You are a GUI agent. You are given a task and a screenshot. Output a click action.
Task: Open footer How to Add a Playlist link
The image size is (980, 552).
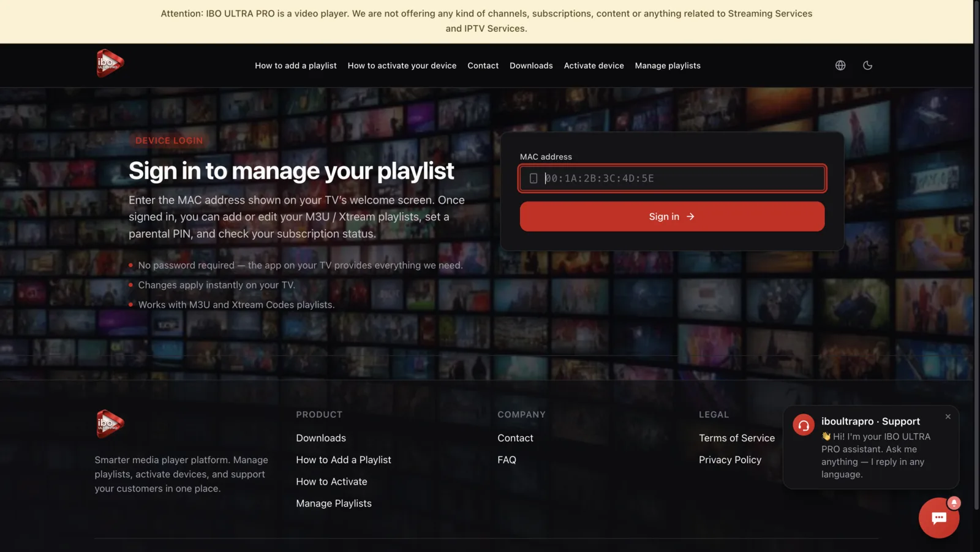[344, 460]
